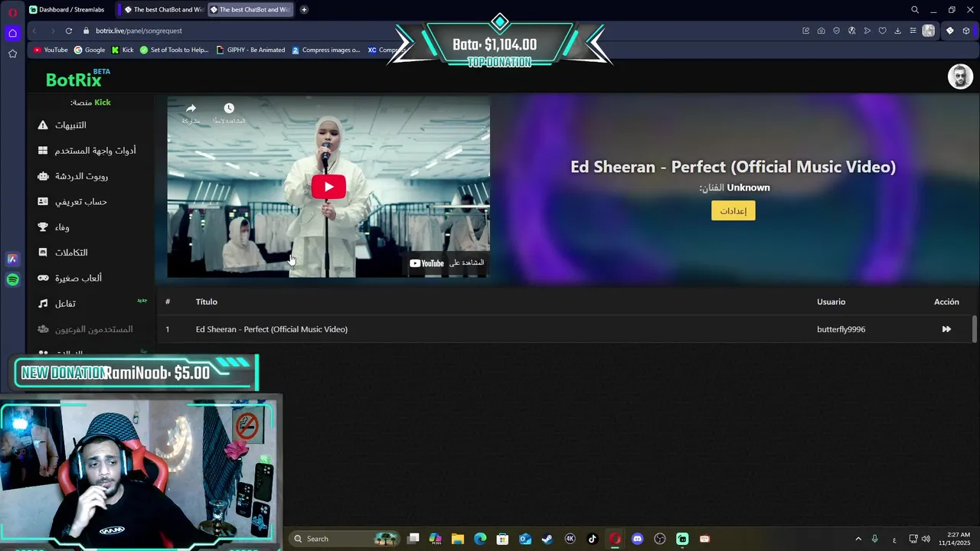Click the page edit note icon in toolbar
Image resolution: width=980 pixels, height=551 pixels.
tap(805, 31)
